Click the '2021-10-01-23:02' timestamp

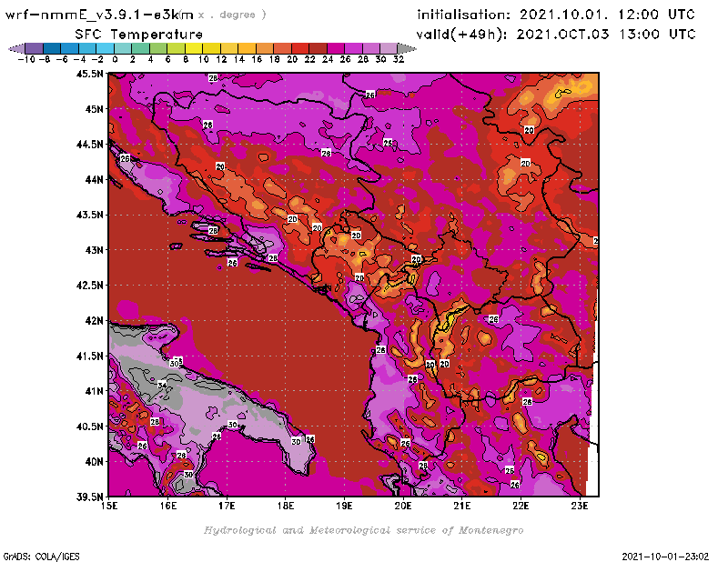(665, 557)
